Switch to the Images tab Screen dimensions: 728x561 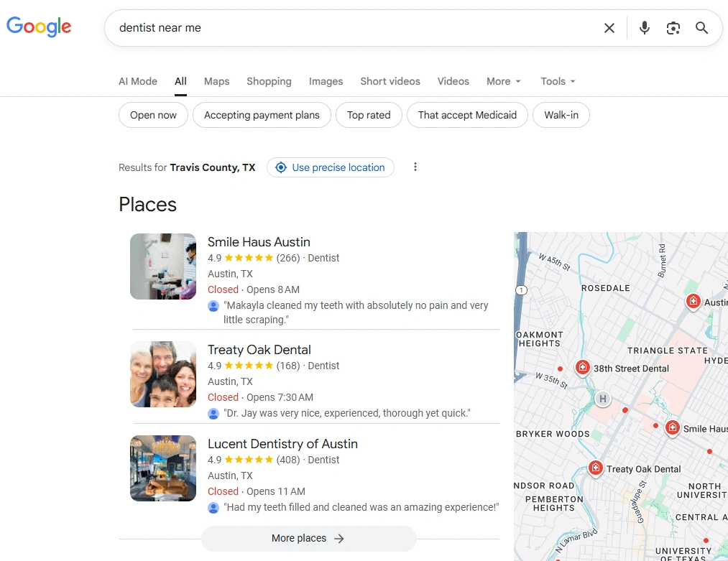tap(326, 81)
